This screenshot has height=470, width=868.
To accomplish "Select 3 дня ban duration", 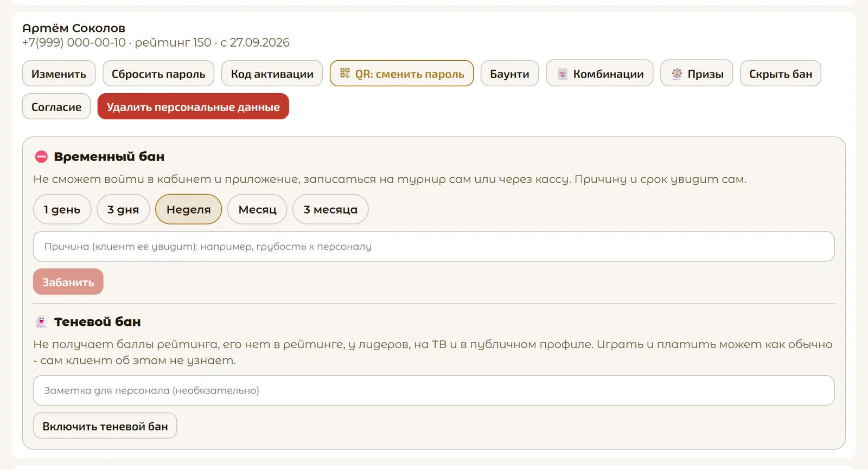I will pos(123,209).
